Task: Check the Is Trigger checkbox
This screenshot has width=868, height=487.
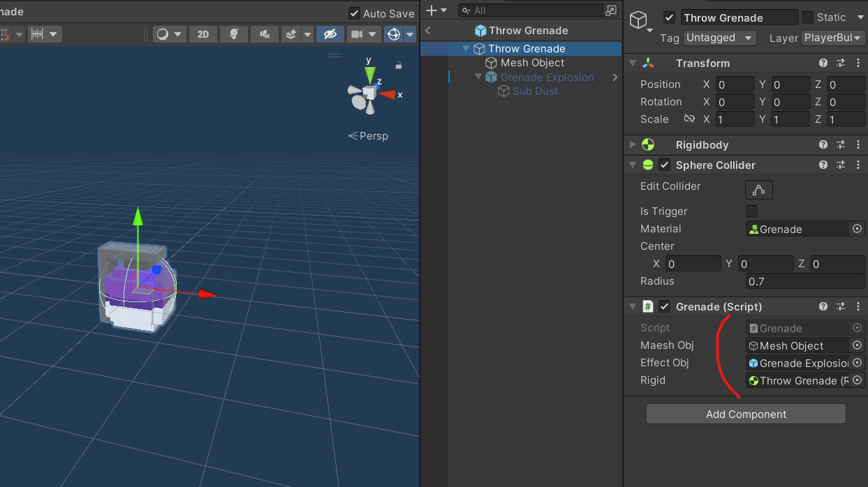Action: [x=752, y=211]
